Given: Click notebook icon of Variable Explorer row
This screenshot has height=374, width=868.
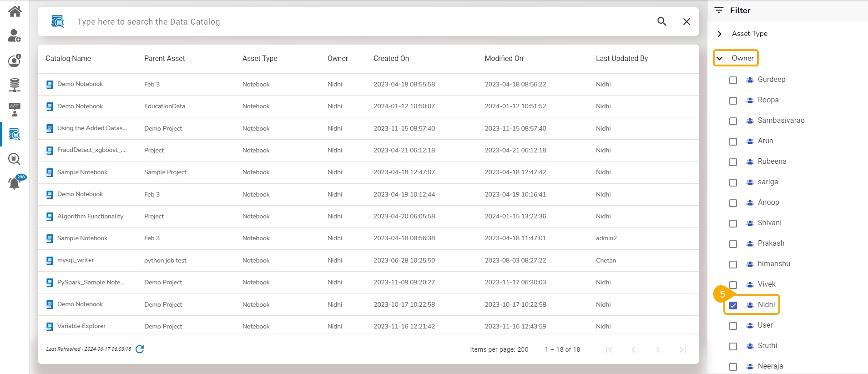Looking at the screenshot, I should click(50, 327).
